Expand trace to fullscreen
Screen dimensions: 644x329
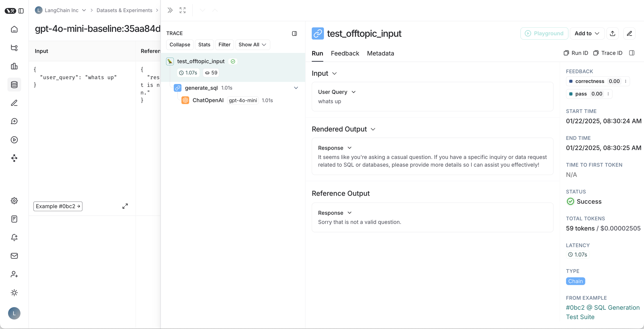[183, 10]
